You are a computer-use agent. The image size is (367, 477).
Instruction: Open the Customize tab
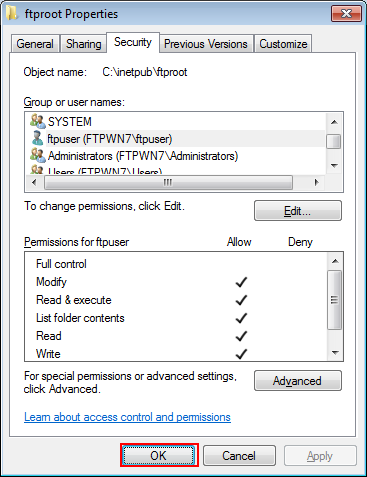click(283, 44)
